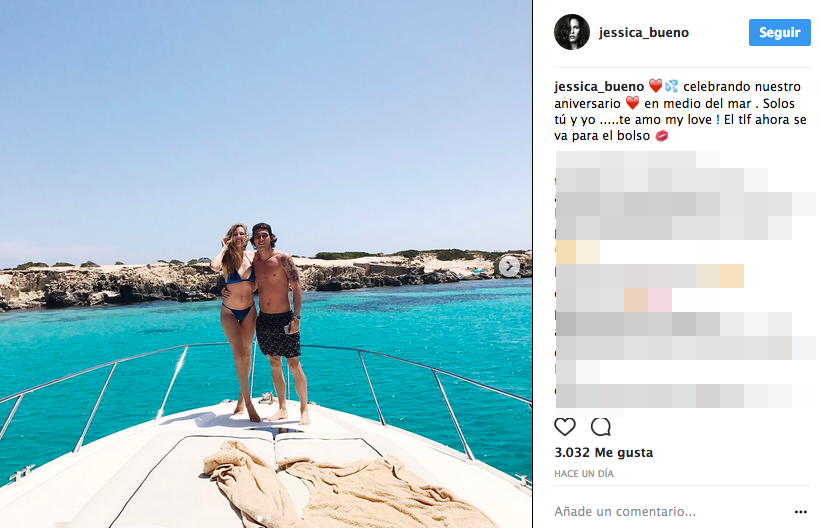Open the comment speech bubble icon
The image size is (821, 528).
601,427
